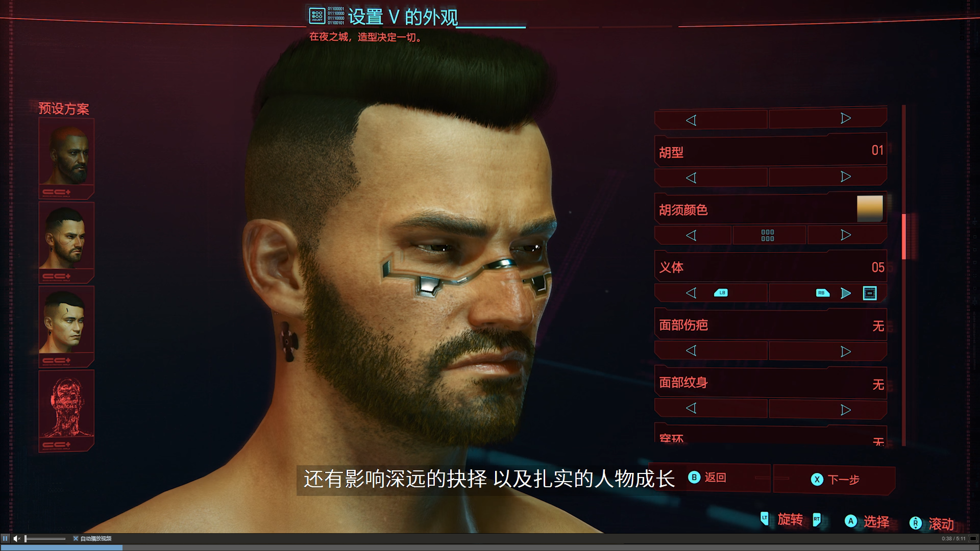Click the 胡须颜色 beard color swatch
Viewport: 980px width, 551px height.
pos(870,209)
